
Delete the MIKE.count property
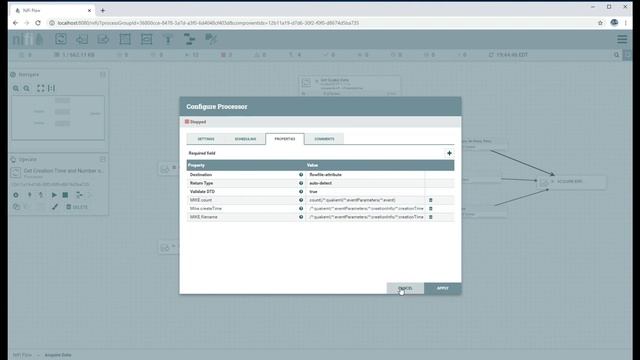pos(431,200)
